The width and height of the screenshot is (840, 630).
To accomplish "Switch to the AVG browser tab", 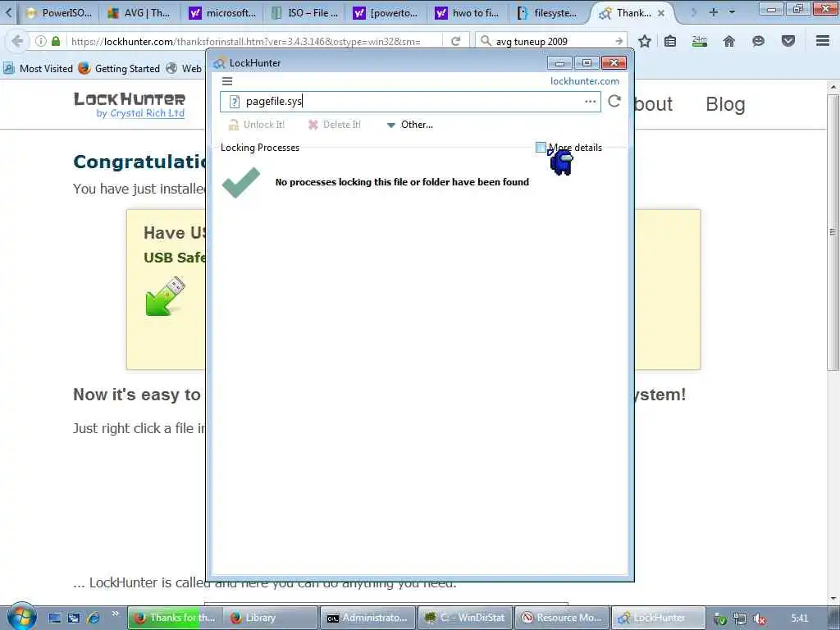I will tap(139, 13).
